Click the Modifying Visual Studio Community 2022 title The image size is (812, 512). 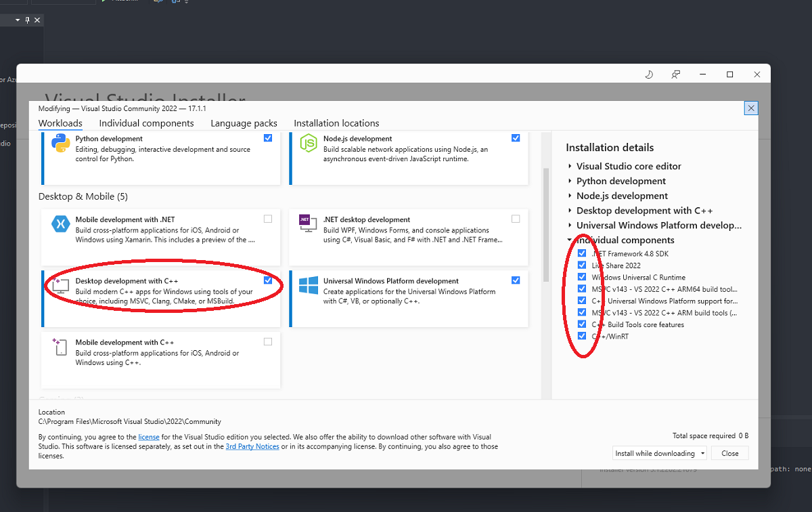coord(122,108)
